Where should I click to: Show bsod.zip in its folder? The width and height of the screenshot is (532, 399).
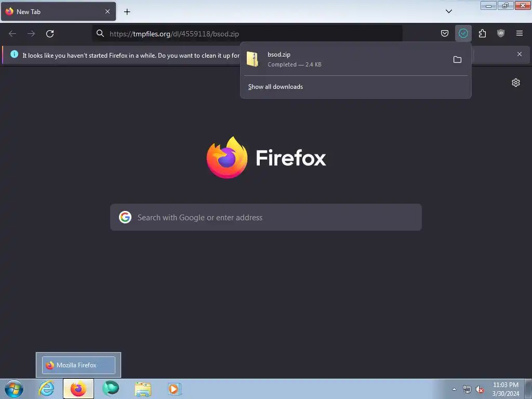coord(457,60)
